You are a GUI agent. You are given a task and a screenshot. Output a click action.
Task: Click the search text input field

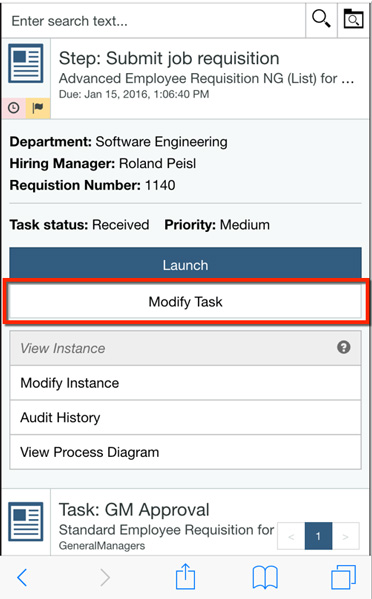coord(154,21)
